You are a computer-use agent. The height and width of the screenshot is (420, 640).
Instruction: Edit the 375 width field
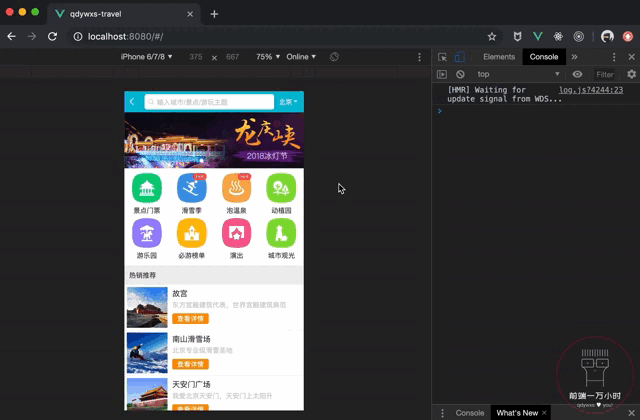[196, 57]
